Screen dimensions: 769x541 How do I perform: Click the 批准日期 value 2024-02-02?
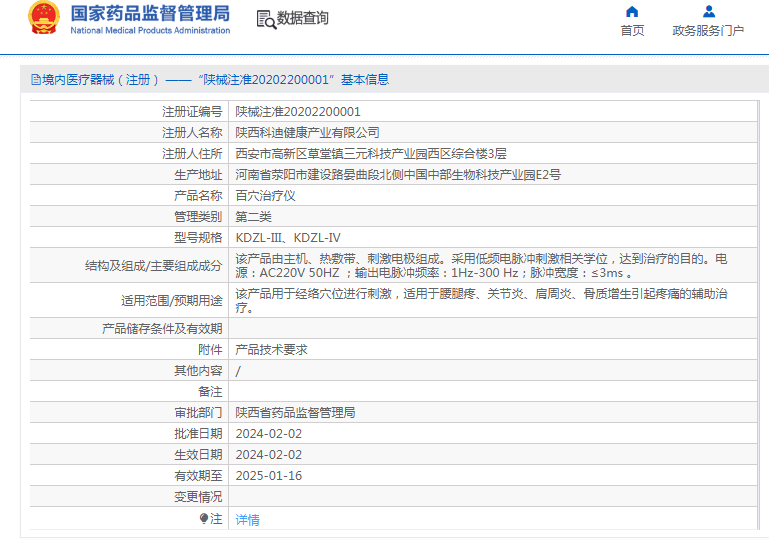coord(269,434)
